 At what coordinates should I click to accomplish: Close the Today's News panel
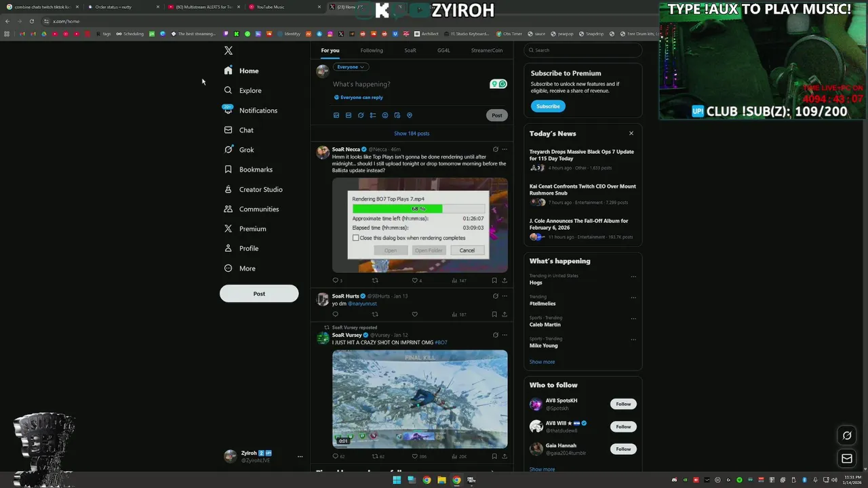[631, 134]
